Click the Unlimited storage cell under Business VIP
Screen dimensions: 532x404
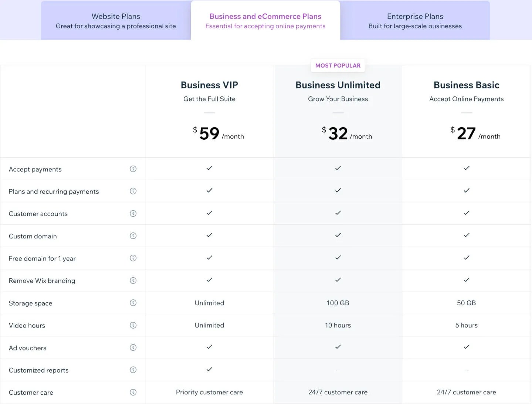pos(209,303)
